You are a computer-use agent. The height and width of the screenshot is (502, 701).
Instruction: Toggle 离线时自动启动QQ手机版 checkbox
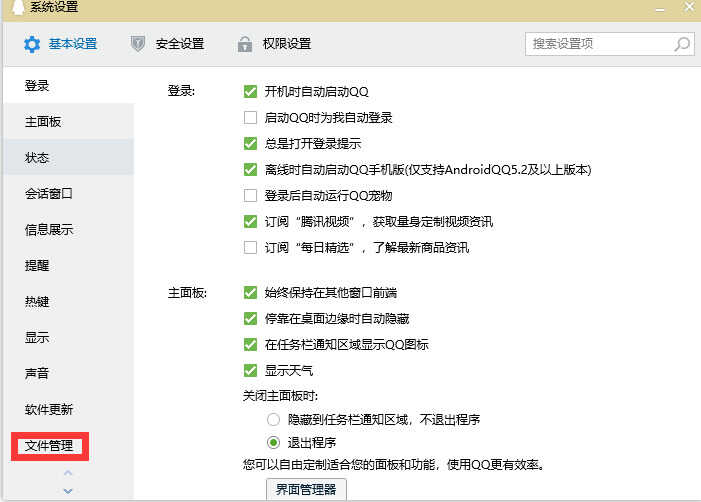250,169
